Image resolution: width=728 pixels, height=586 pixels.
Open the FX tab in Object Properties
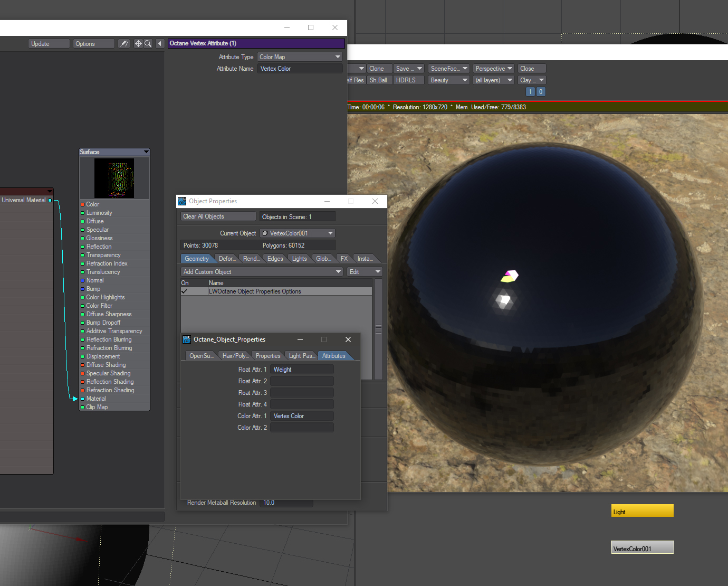[x=344, y=259]
